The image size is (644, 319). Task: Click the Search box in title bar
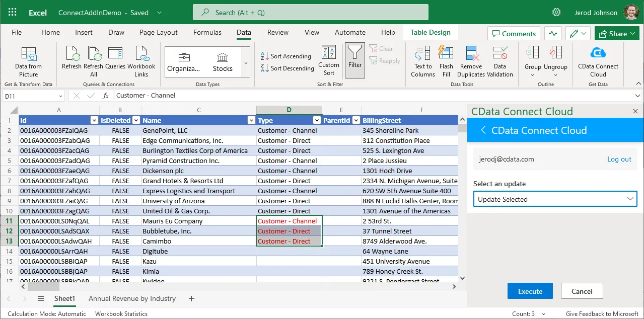[310, 13]
